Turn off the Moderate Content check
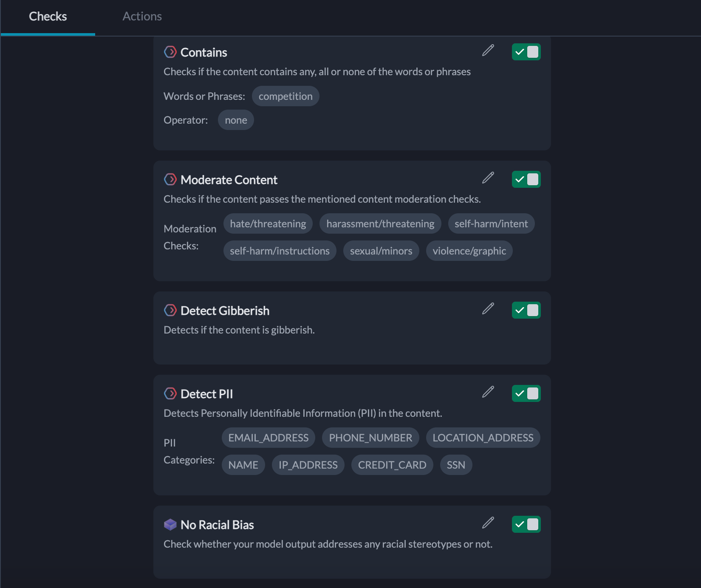This screenshot has height=588, width=701. point(526,179)
